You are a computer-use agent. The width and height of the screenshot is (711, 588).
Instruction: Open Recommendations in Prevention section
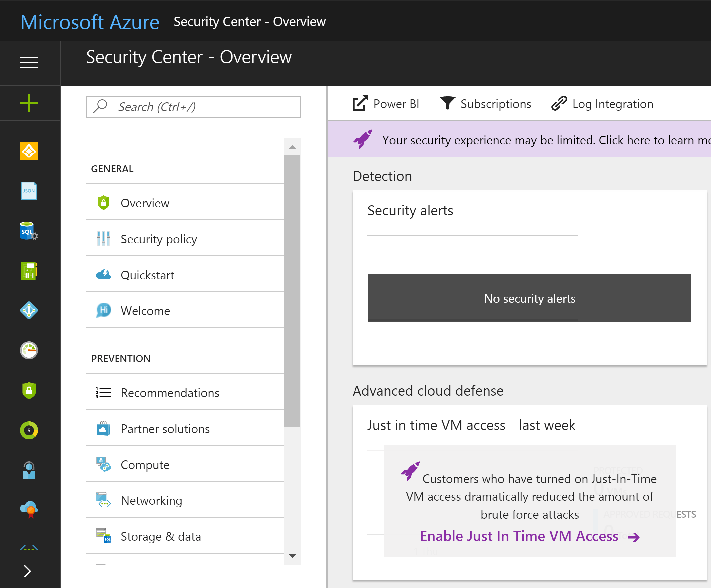pos(170,393)
